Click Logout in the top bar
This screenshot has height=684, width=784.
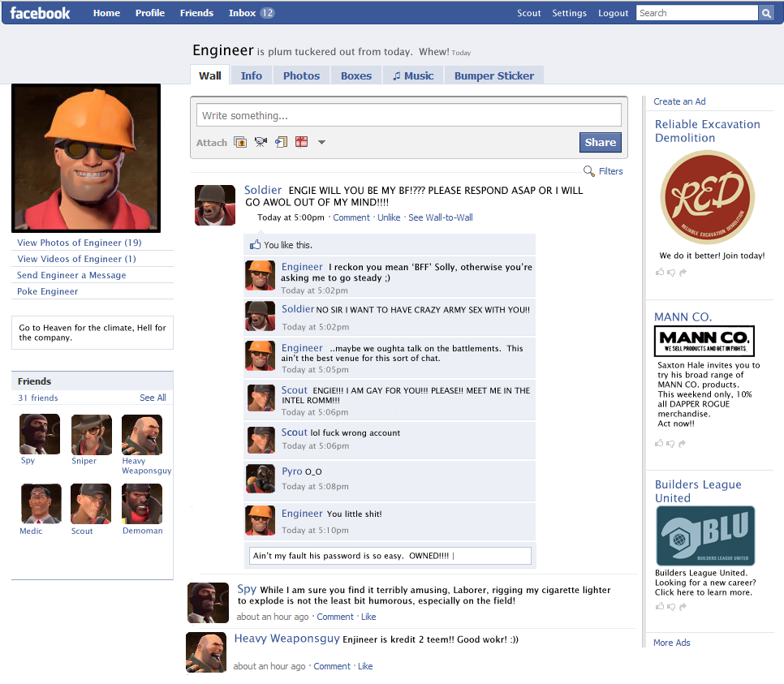pyautogui.click(x=613, y=13)
